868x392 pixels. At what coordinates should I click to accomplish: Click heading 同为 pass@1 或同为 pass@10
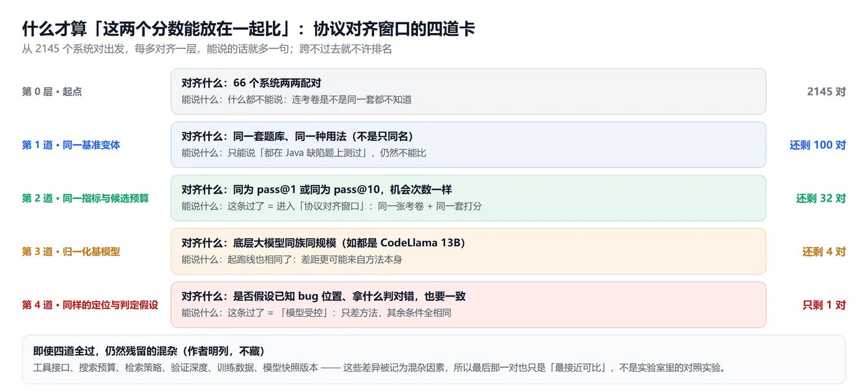316,190
